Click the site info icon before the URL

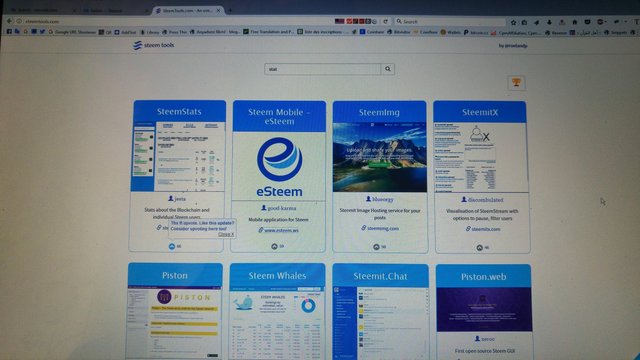[19, 21]
